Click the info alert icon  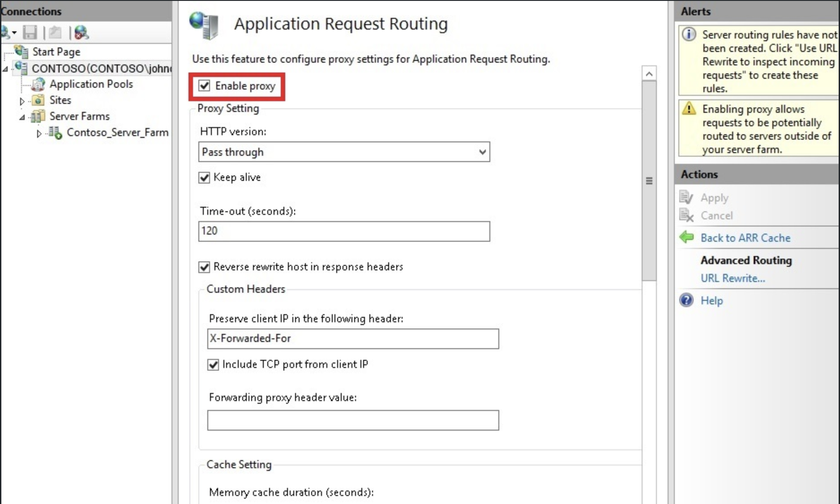coord(689,34)
